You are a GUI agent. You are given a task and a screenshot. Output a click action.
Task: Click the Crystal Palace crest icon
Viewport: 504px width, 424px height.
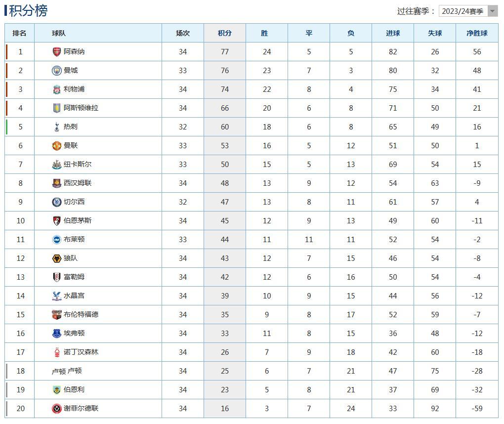click(x=56, y=296)
